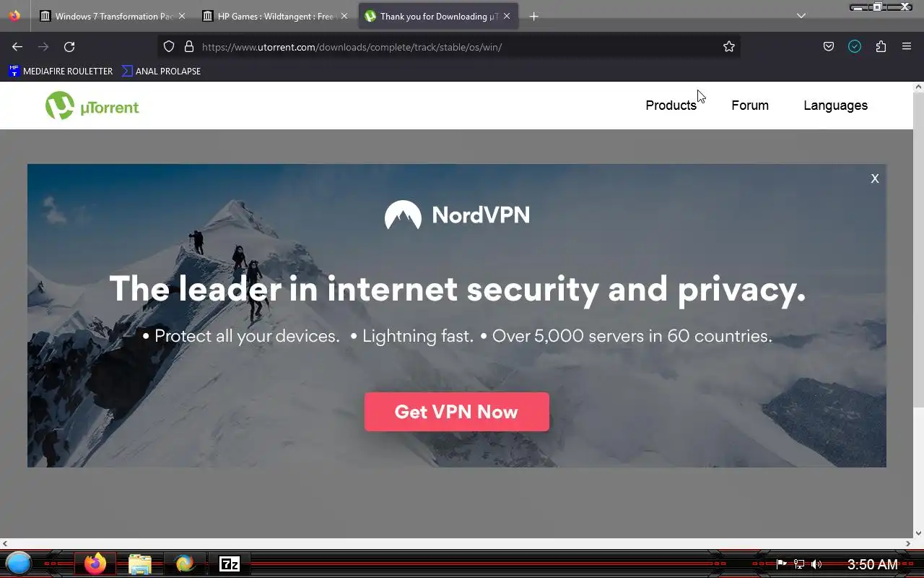Viewport: 924px width, 578px height.
Task: Click the µTorrent logo
Action: tap(92, 106)
